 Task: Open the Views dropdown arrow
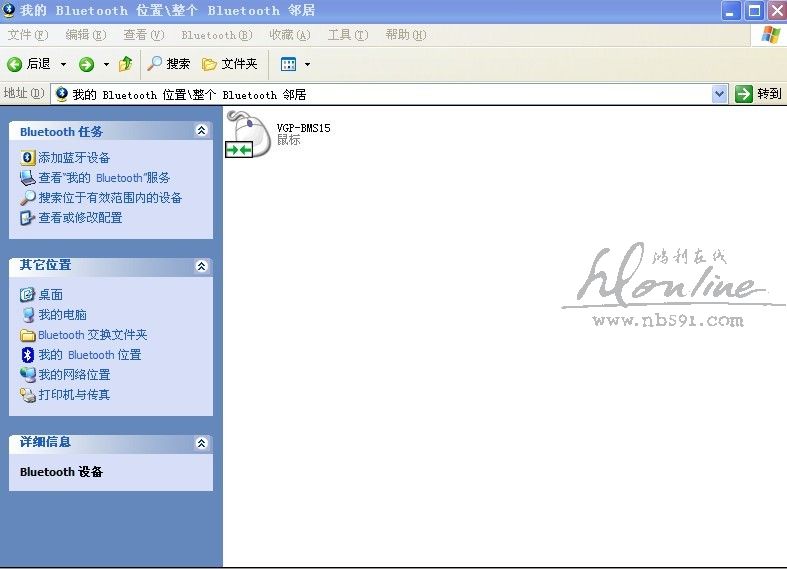[x=307, y=64]
